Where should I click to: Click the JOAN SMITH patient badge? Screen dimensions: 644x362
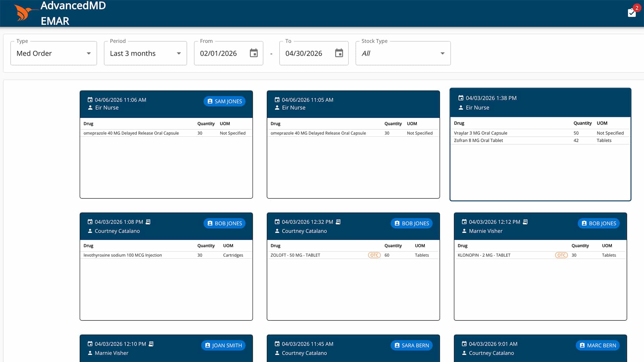(x=223, y=345)
